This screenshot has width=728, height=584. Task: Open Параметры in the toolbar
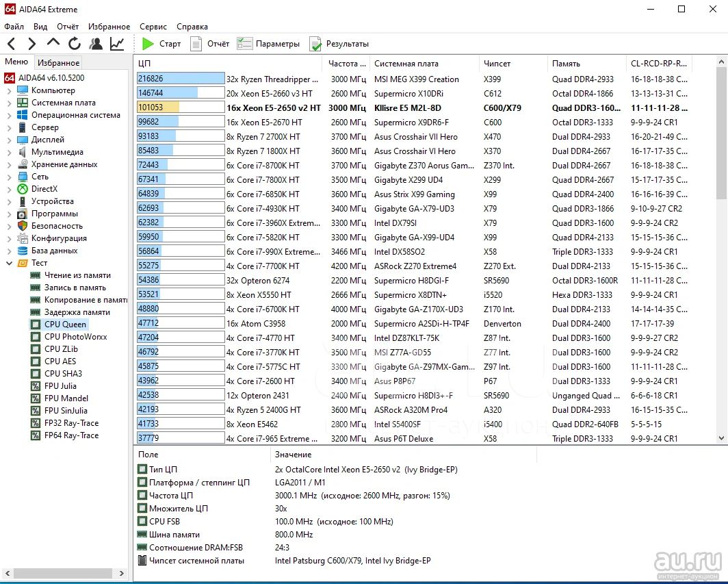click(268, 44)
